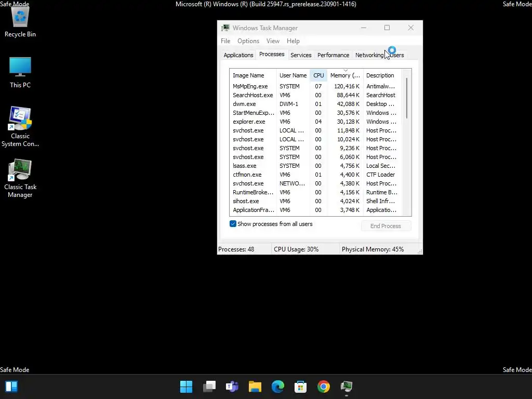The width and height of the screenshot is (532, 399).
Task: Select the ctfmon.exe process row
Action: [315, 175]
